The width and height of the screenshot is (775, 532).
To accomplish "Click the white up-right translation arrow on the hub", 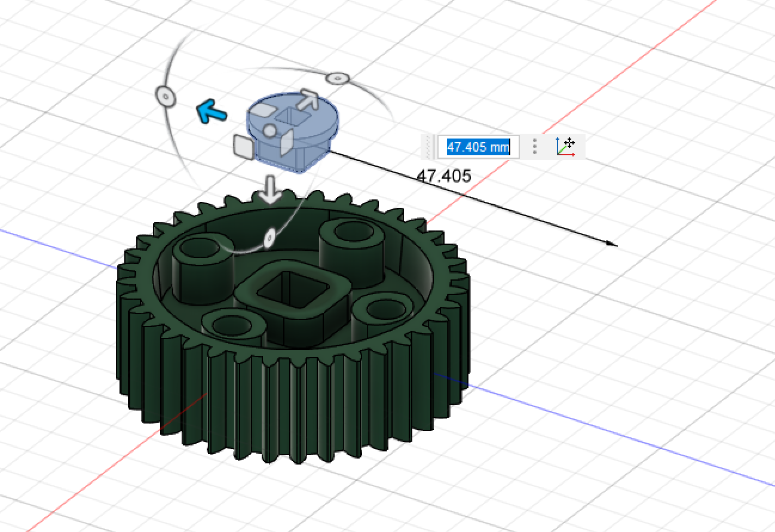I will pyautogui.click(x=308, y=99).
